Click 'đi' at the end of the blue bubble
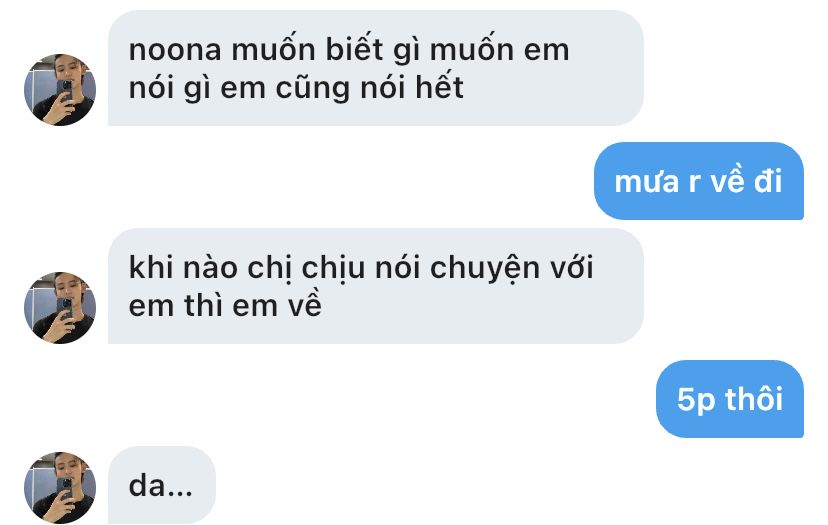This screenshot has width=828, height=525. (x=768, y=181)
